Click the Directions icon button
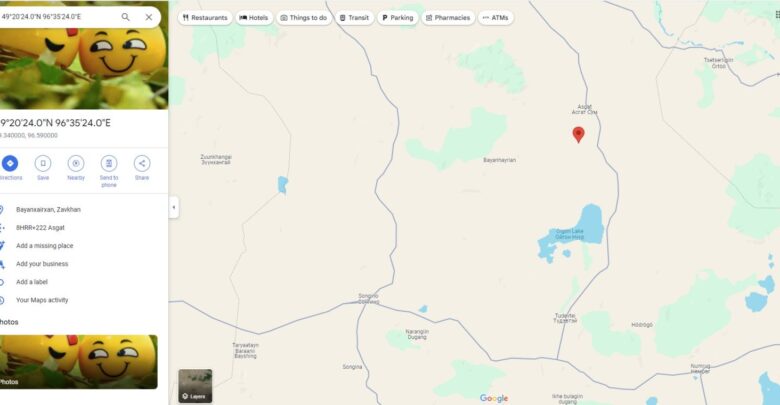 (x=10, y=163)
